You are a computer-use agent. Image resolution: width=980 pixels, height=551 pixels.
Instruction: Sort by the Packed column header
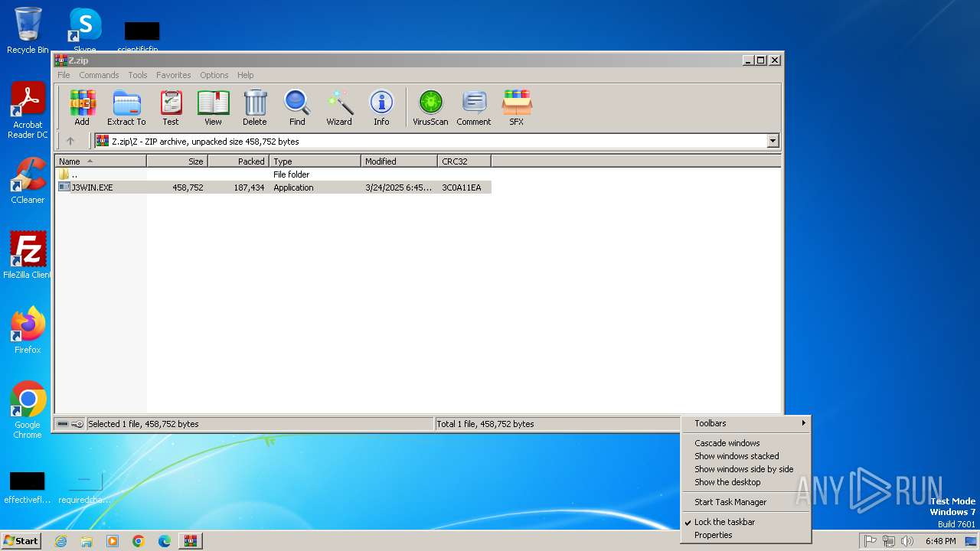(239, 161)
